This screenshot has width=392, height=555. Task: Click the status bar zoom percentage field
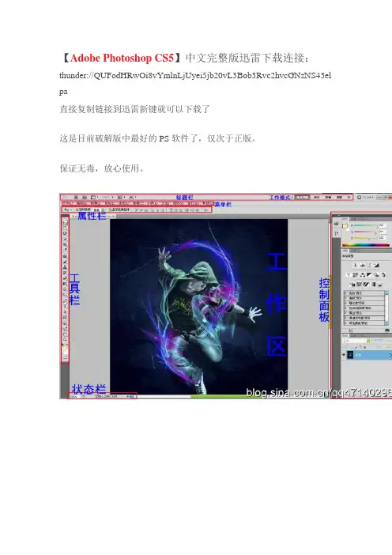point(73,396)
